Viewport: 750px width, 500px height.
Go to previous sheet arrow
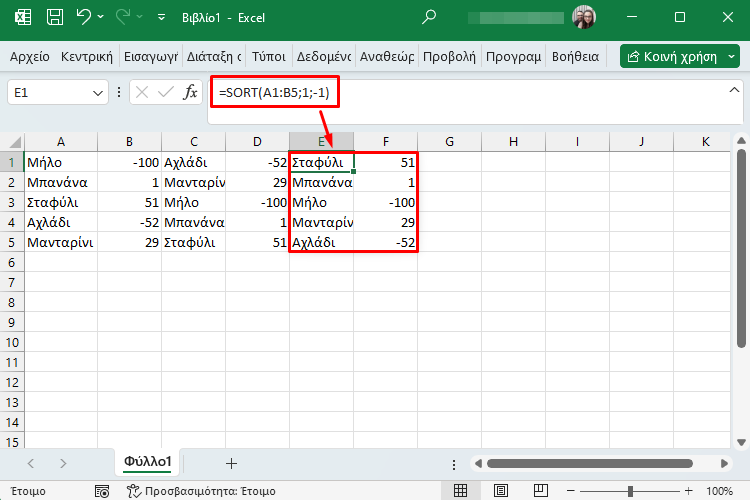(31, 463)
